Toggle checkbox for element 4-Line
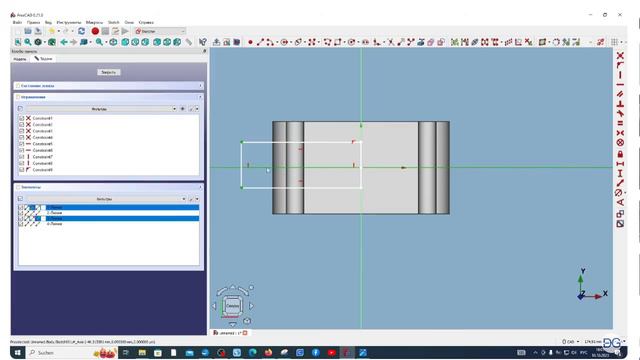 [x=21, y=224]
